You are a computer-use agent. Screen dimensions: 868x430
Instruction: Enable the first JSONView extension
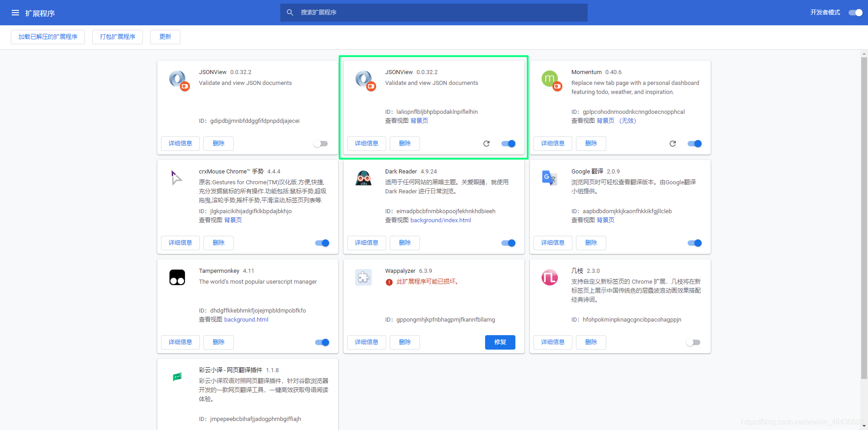point(321,144)
